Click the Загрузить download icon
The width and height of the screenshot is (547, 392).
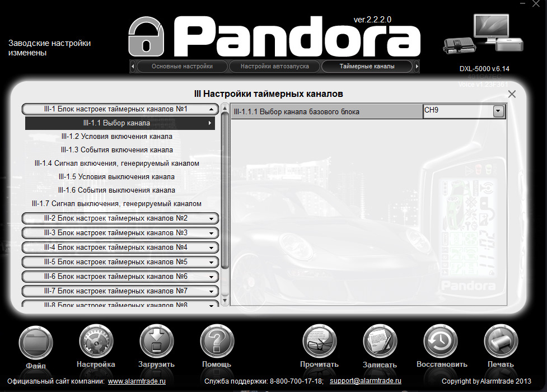tap(156, 342)
